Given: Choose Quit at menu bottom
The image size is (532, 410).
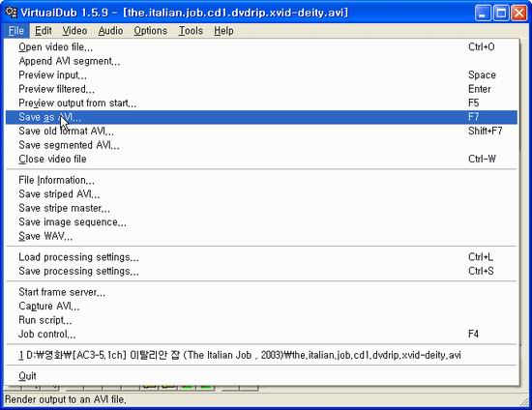Looking at the screenshot, I should point(261,376).
